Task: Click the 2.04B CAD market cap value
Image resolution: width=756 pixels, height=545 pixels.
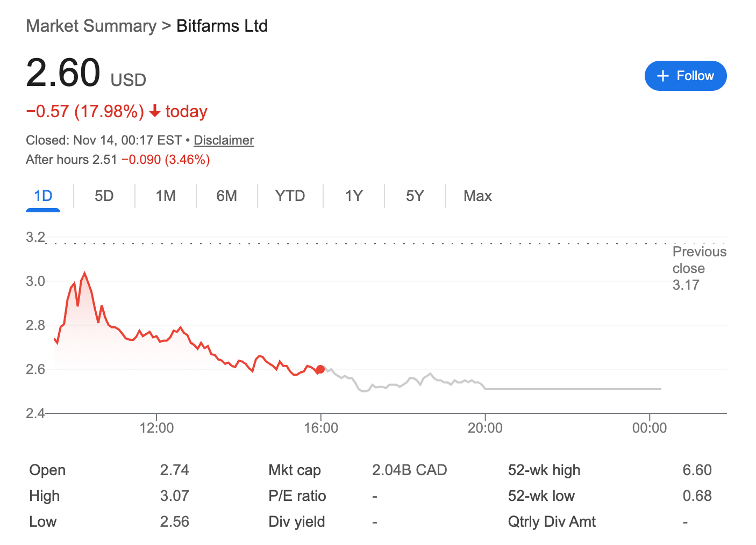Action: [409, 470]
